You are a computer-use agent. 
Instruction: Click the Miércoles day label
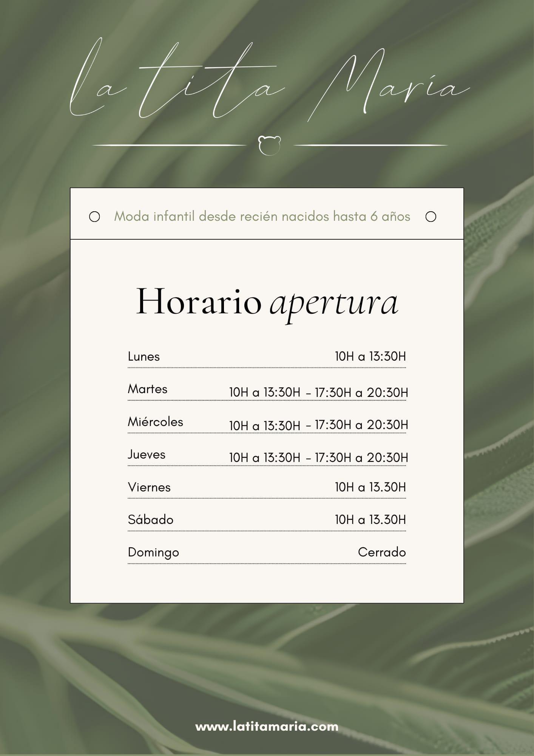coord(156,422)
